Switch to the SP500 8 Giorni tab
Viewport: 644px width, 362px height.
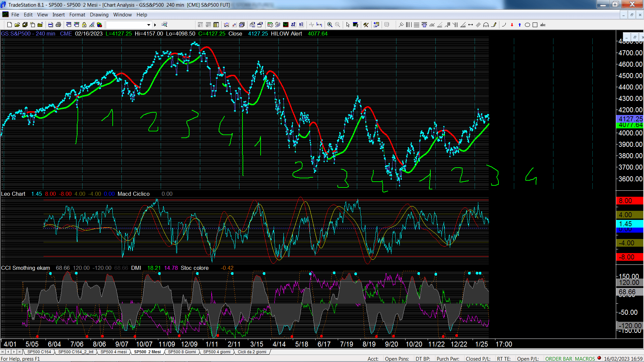point(182,352)
